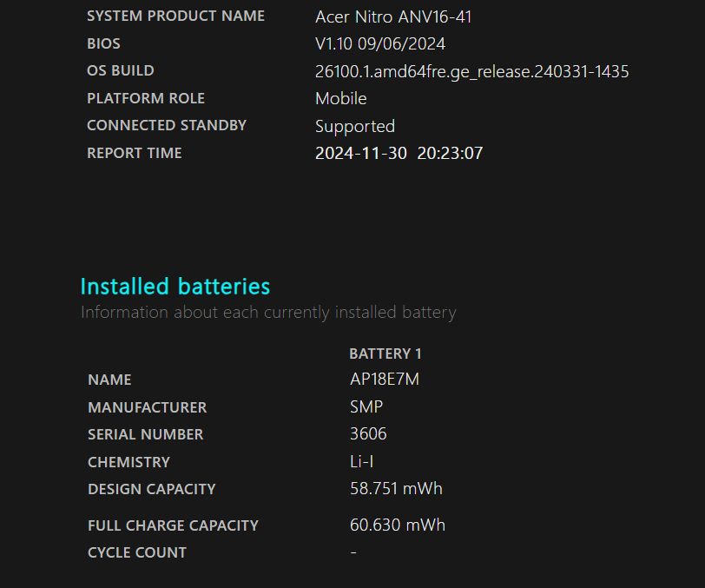Click the battery name AP18E7M
This screenshot has width=705, height=588.
pos(384,380)
